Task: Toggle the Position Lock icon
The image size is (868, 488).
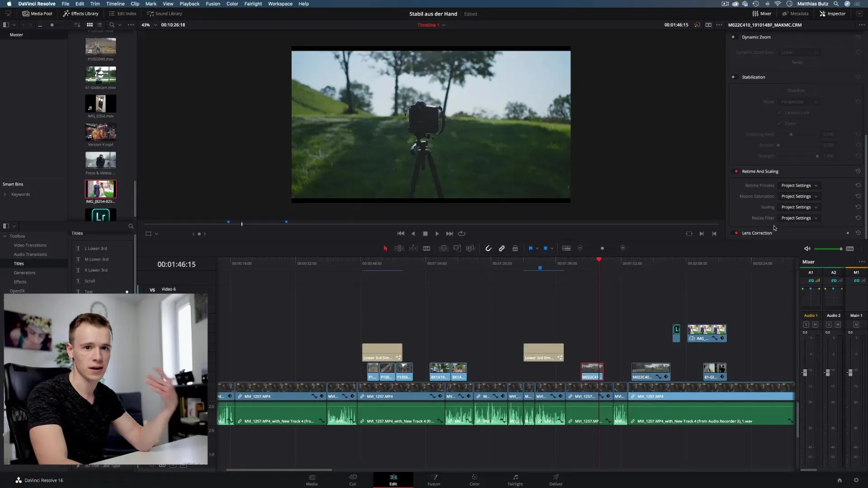Action: pyautogui.click(x=515, y=248)
